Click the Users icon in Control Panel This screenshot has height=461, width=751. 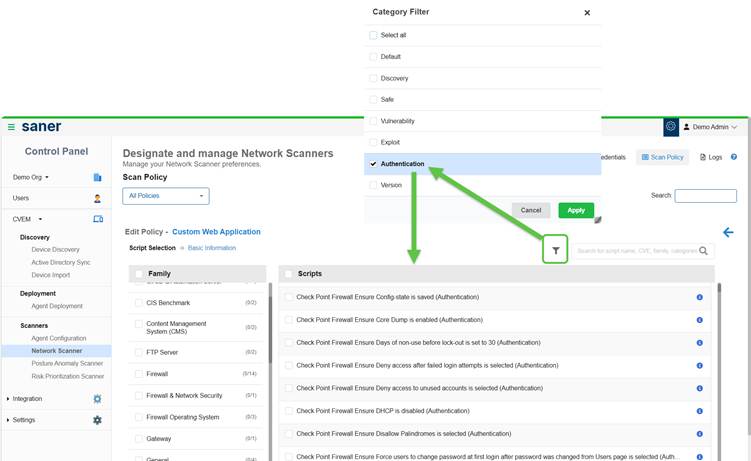tap(97, 198)
